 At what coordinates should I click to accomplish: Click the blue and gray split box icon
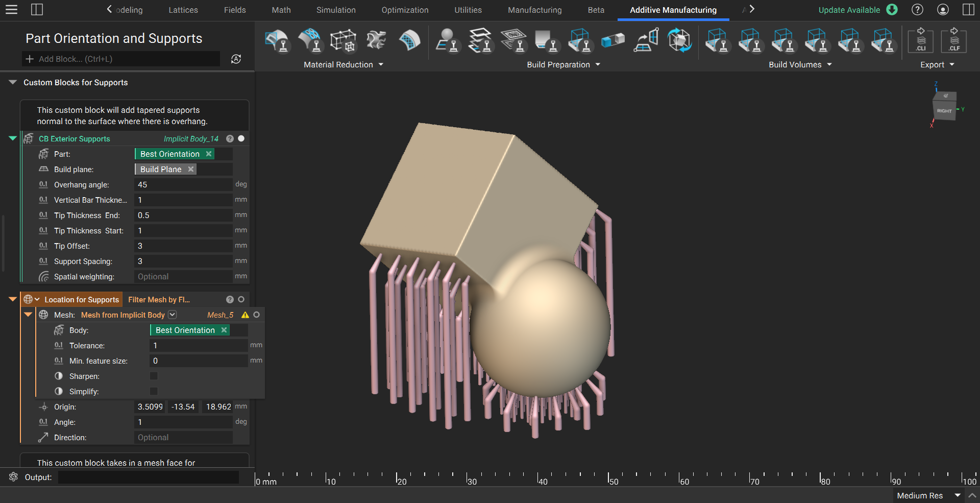click(x=613, y=40)
